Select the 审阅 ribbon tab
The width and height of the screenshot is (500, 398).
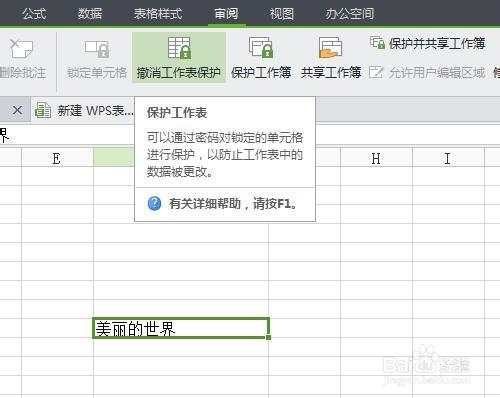(226, 14)
